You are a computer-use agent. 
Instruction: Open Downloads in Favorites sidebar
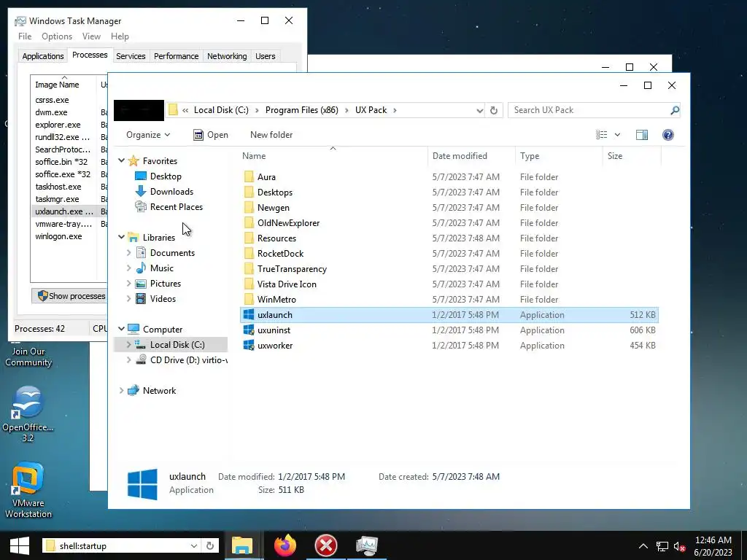click(x=171, y=192)
